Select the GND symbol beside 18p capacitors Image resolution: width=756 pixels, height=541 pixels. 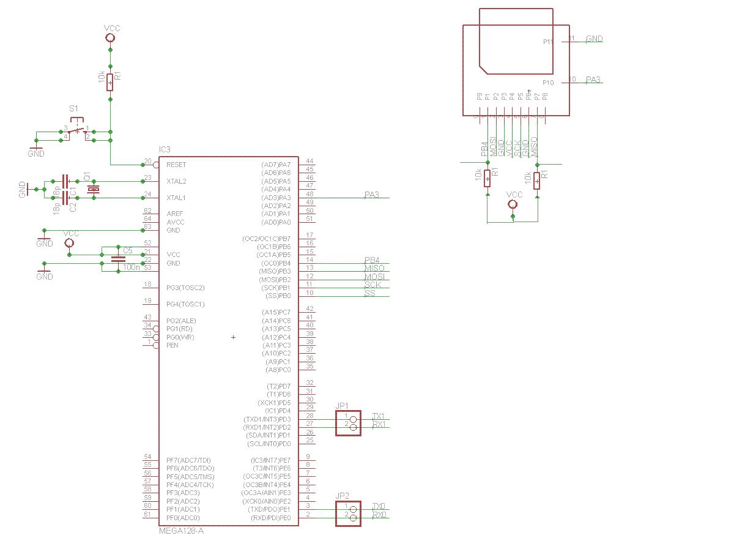coord(28,189)
